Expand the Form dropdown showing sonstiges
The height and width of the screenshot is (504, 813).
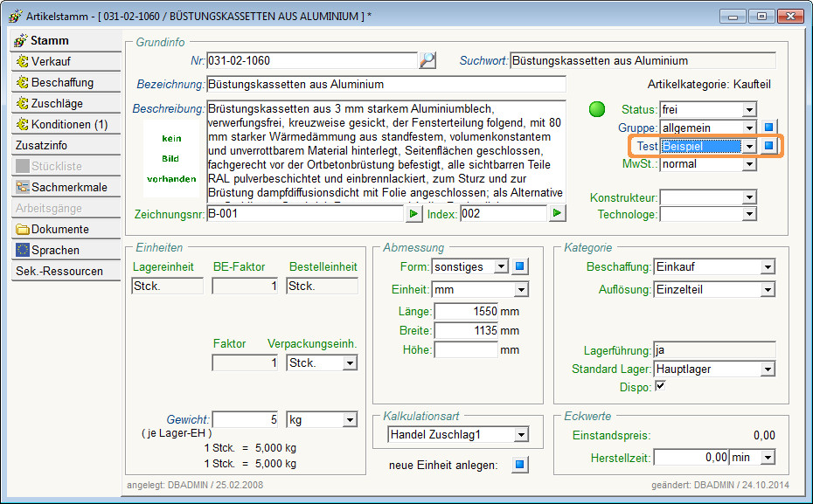tap(501, 266)
